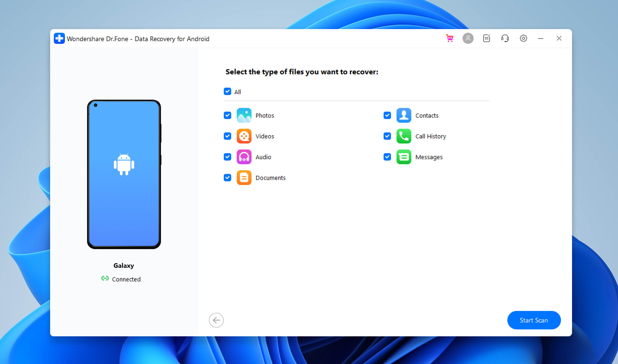Open the shopping cart icon
The width and height of the screenshot is (618, 364).
450,38
